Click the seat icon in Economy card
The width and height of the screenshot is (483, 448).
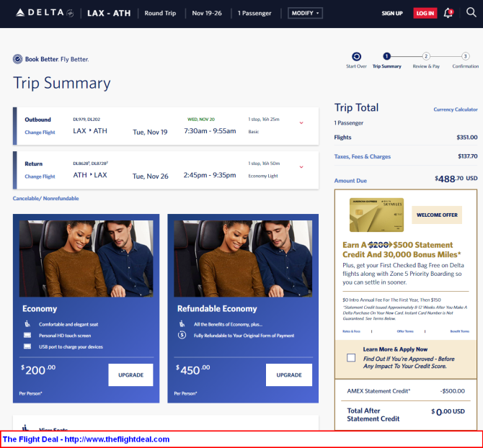[27, 323]
